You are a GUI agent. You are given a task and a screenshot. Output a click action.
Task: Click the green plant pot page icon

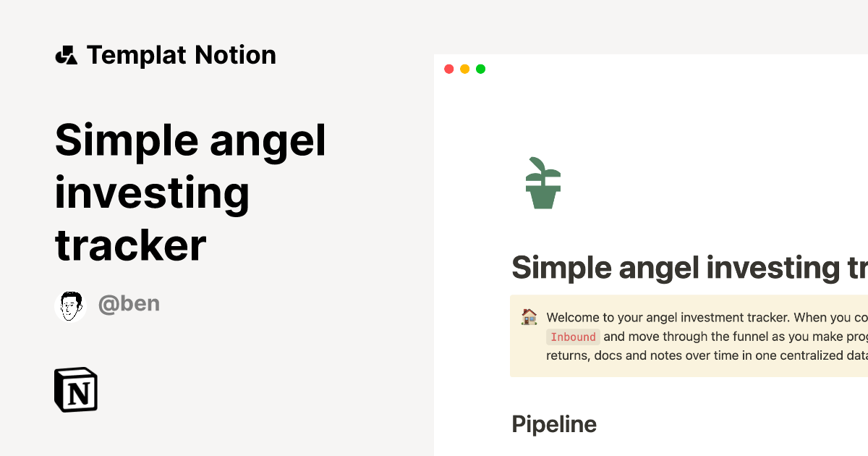542,182
